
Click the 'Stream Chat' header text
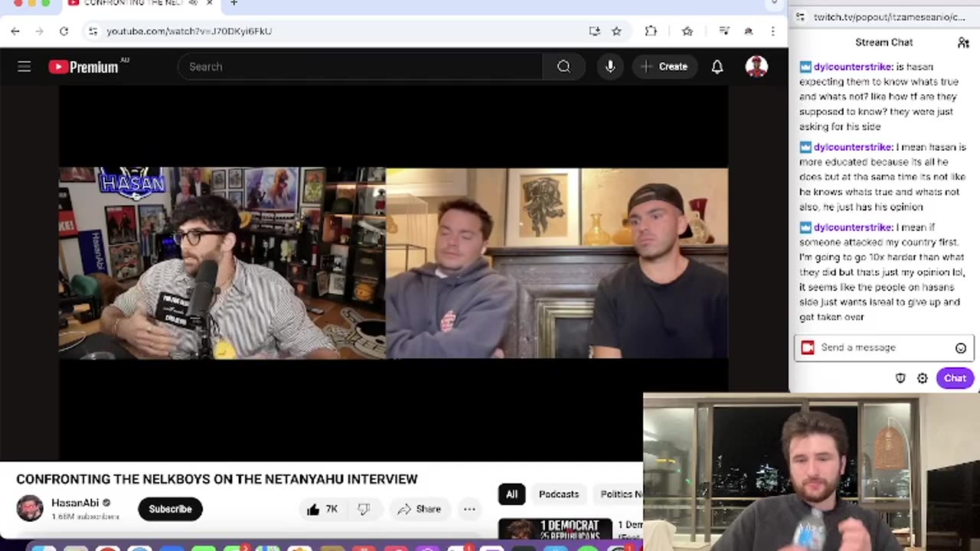(884, 43)
